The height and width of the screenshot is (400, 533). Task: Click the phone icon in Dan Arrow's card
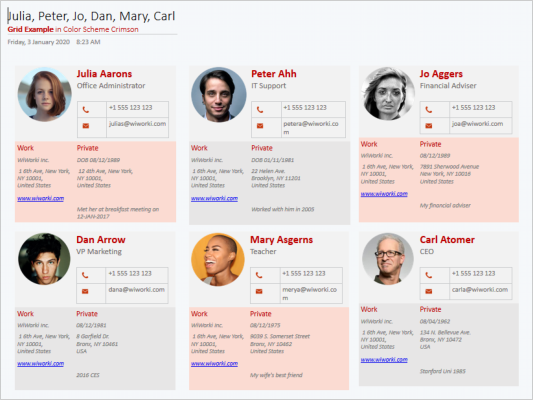coord(85,275)
